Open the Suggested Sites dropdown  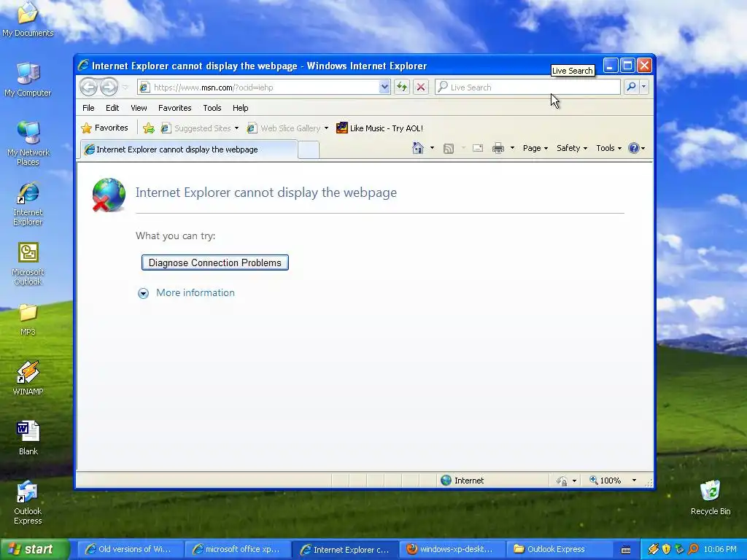point(200,128)
